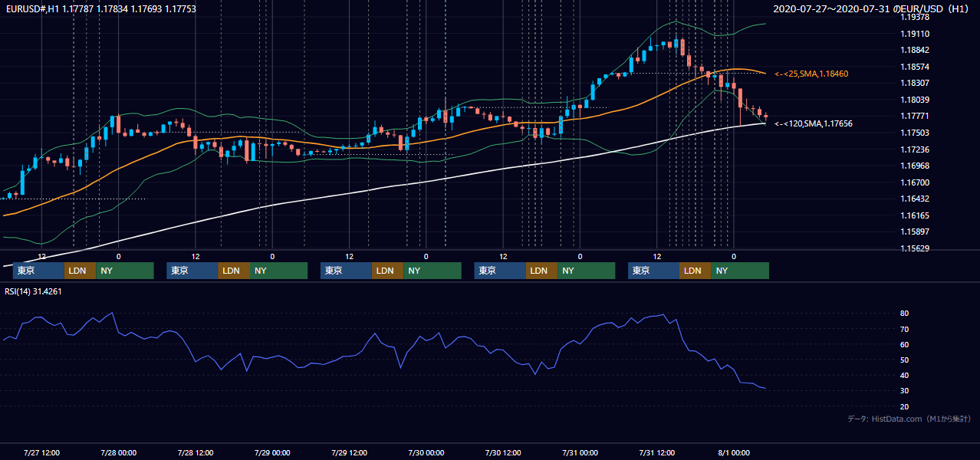This screenshot has width=980, height=460.
Task: Click the 7/28 00:00 time axis label
Action: (x=119, y=452)
